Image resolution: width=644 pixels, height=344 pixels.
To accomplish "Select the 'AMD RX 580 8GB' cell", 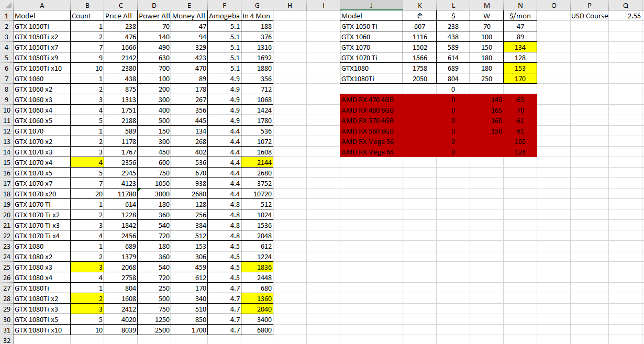I will 371,131.
